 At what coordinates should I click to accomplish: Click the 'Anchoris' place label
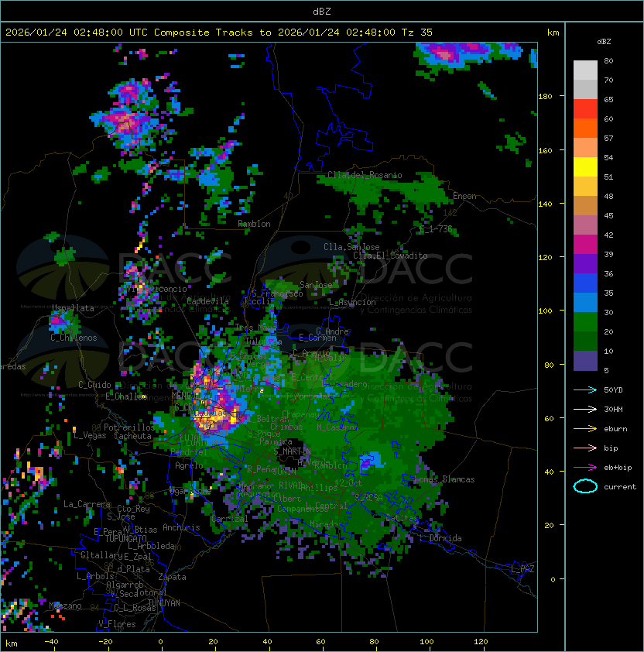coord(181,527)
